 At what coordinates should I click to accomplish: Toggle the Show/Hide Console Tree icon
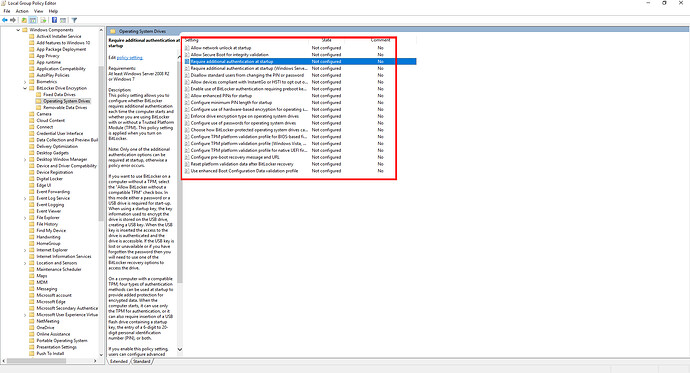tap(33, 20)
